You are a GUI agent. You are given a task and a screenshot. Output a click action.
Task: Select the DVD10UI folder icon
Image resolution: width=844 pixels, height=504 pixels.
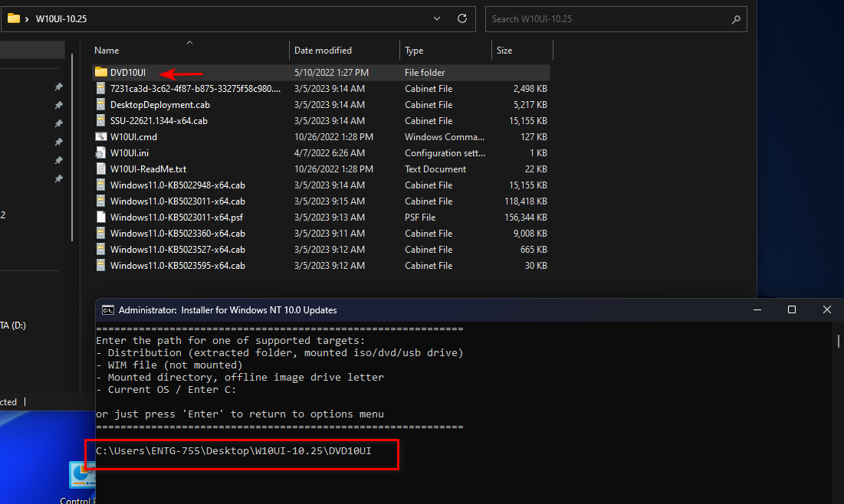pyautogui.click(x=100, y=72)
